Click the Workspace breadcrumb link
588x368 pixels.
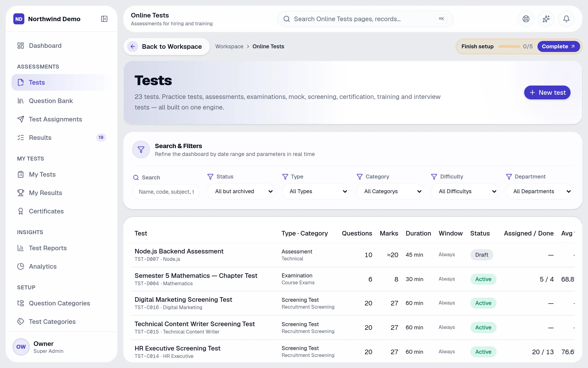click(229, 46)
